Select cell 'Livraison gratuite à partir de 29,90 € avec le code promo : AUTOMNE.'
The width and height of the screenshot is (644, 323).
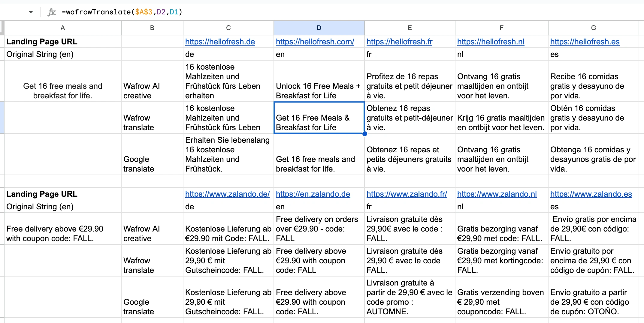410,297
